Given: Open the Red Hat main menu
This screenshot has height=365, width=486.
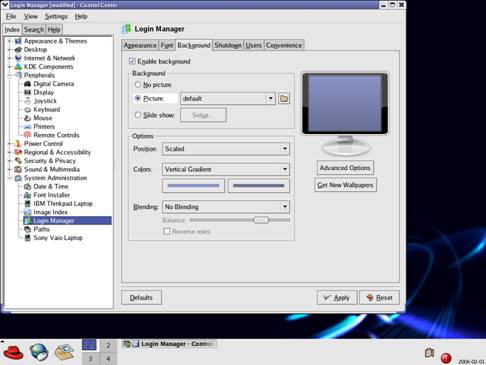Looking at the screenshot, I should 13,352.
